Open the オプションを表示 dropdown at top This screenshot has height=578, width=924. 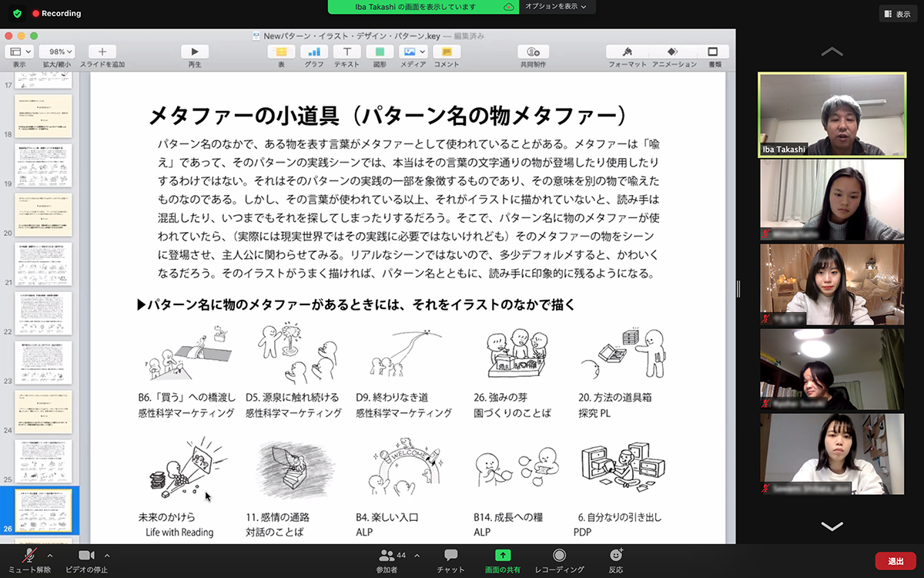click(555, 7)
